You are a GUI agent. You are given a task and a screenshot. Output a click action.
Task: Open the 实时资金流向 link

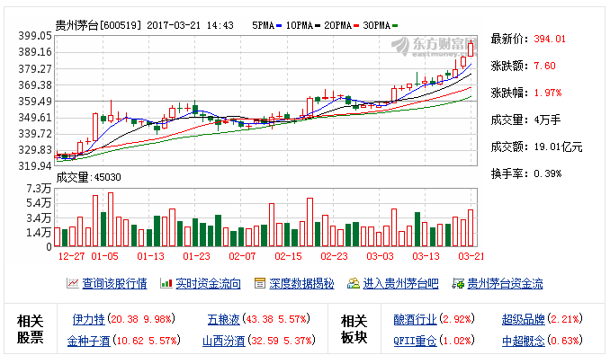[208, 284]
